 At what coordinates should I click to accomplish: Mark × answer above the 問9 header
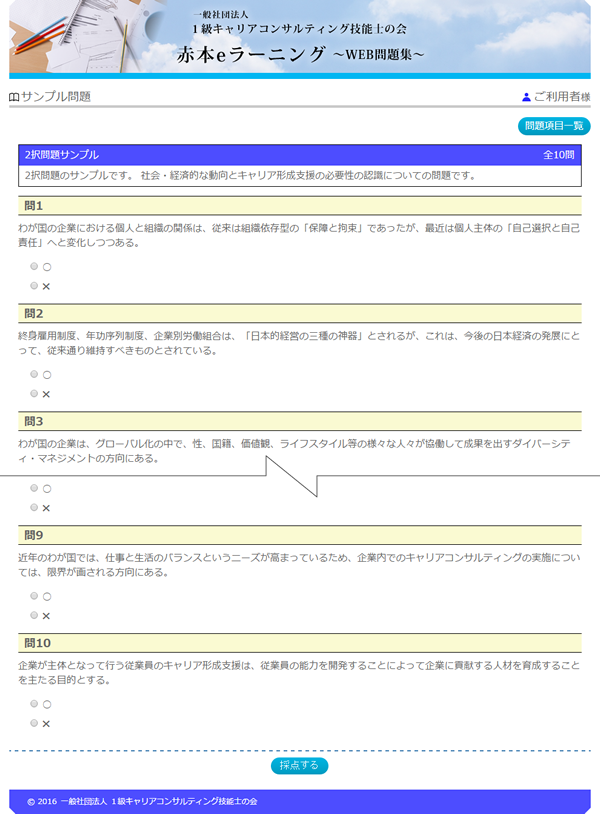pyautogui.click(x=34, y=507)
